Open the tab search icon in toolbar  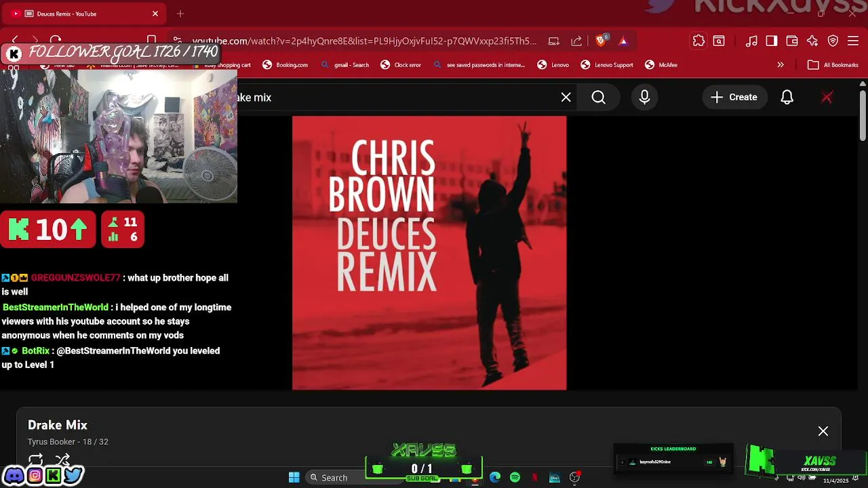tap(719, 41)
